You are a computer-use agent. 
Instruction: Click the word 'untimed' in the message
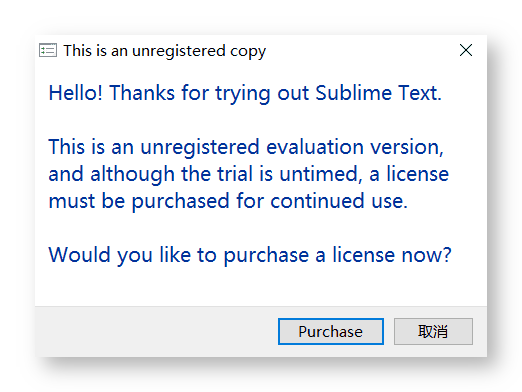point(318,174)
